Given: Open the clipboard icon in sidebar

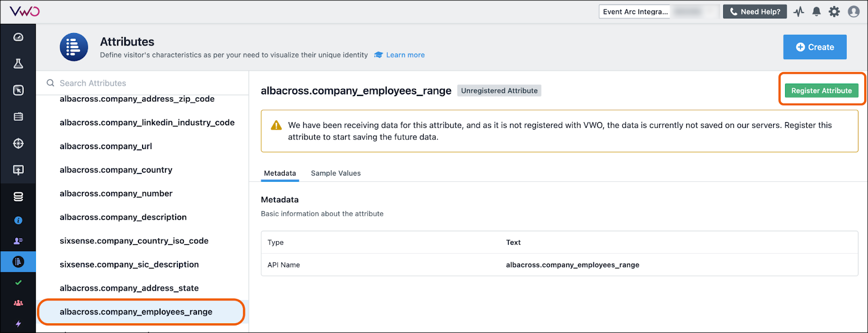Looking at the screenshot, I should click(18, 117).
